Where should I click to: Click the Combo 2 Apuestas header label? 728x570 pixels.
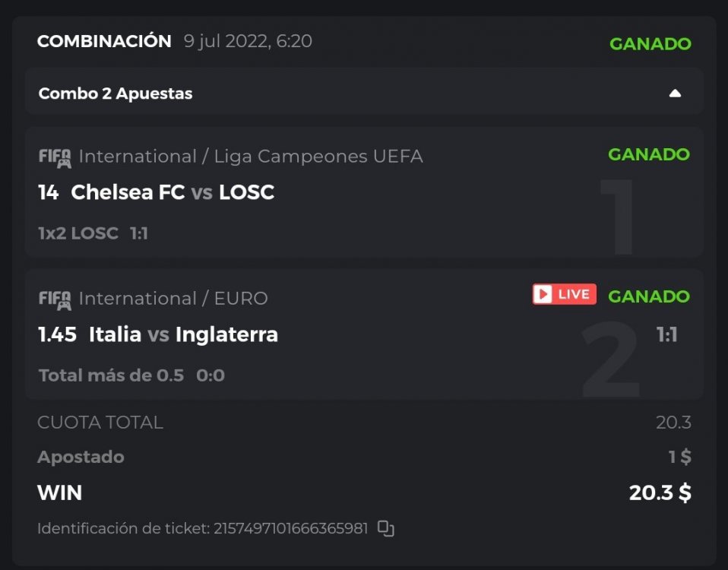[x=116, y=93]
